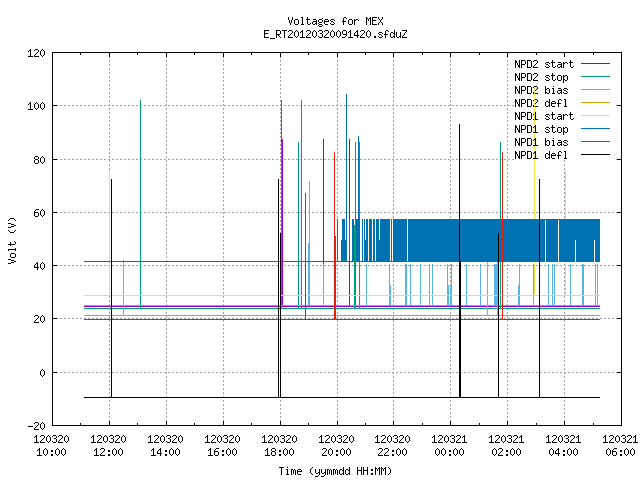Click the 'NPD1 start' legend label
Viewport: 640px width, 480px height.
point(544,116)
